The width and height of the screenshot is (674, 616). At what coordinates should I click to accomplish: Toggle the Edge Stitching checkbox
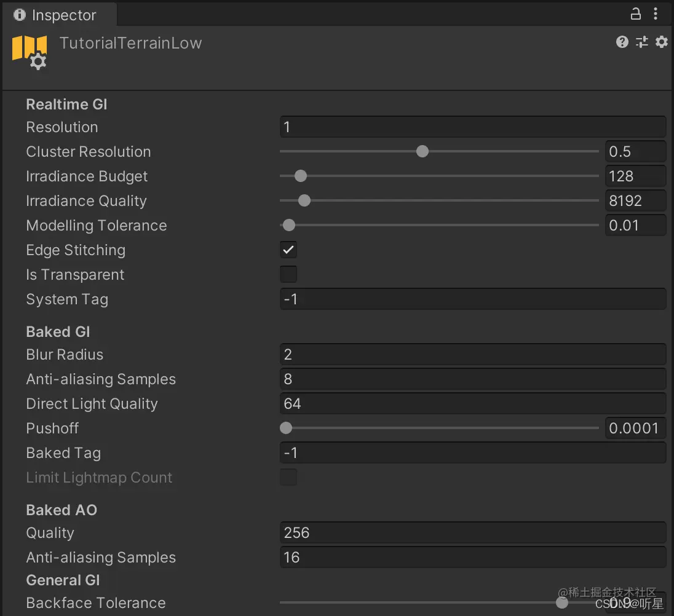(288, 250)
